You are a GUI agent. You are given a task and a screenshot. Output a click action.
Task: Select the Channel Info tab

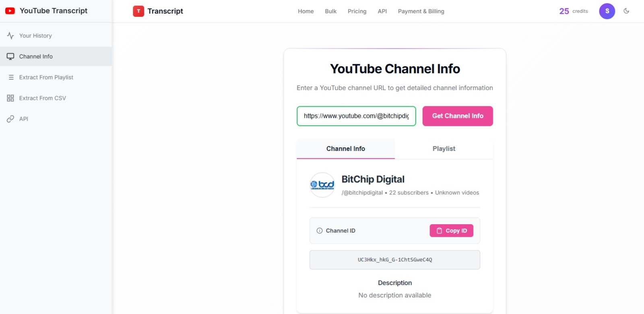coord(345,149)
